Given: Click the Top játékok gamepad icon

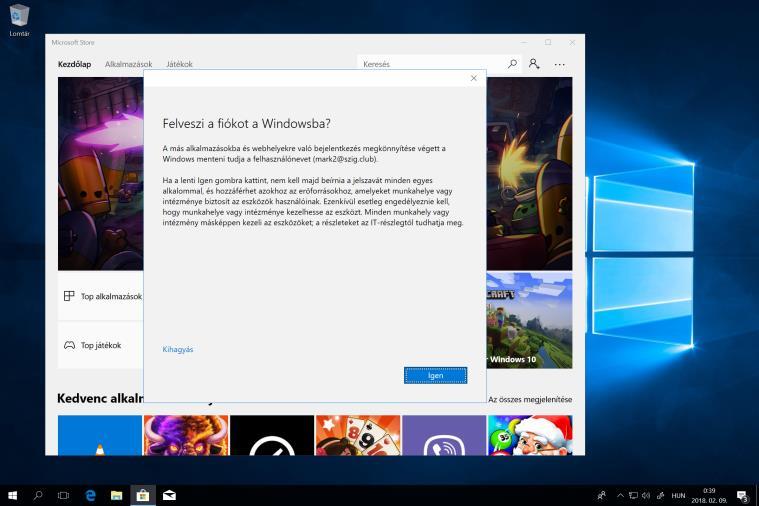Looking at the screenshot, I should (x=69, y=345).
